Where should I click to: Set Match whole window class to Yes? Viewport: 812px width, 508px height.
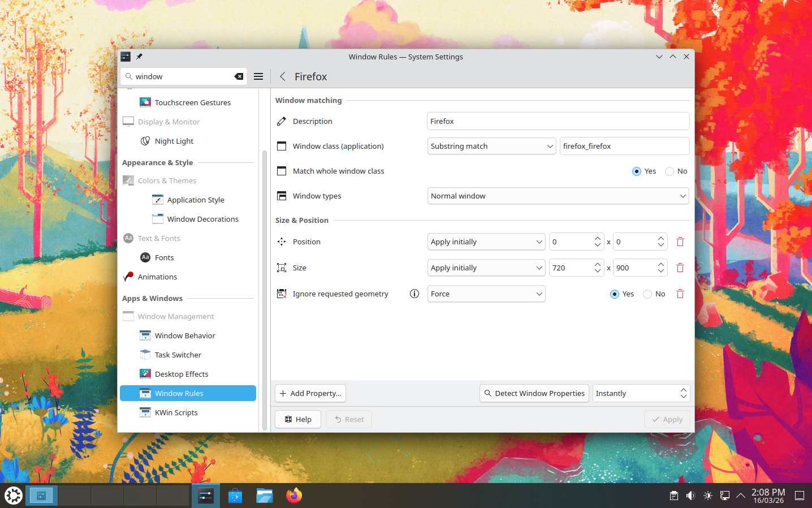click(644, 171)
